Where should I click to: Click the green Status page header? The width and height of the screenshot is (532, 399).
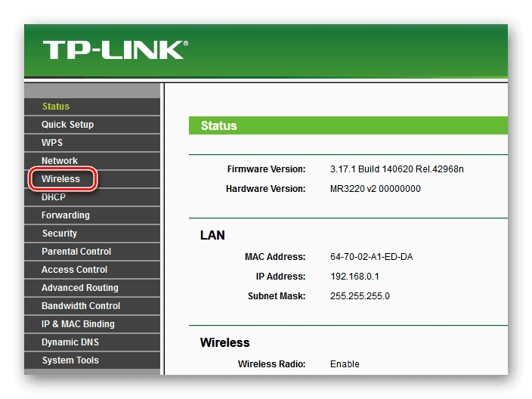coord(348,125)
